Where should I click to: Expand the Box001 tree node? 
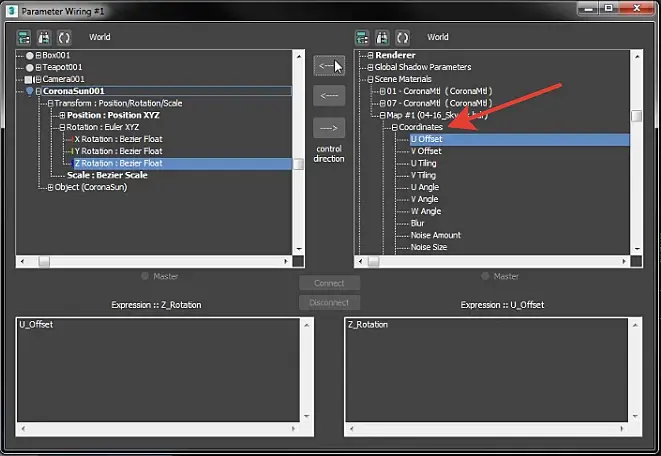point(38,55)
